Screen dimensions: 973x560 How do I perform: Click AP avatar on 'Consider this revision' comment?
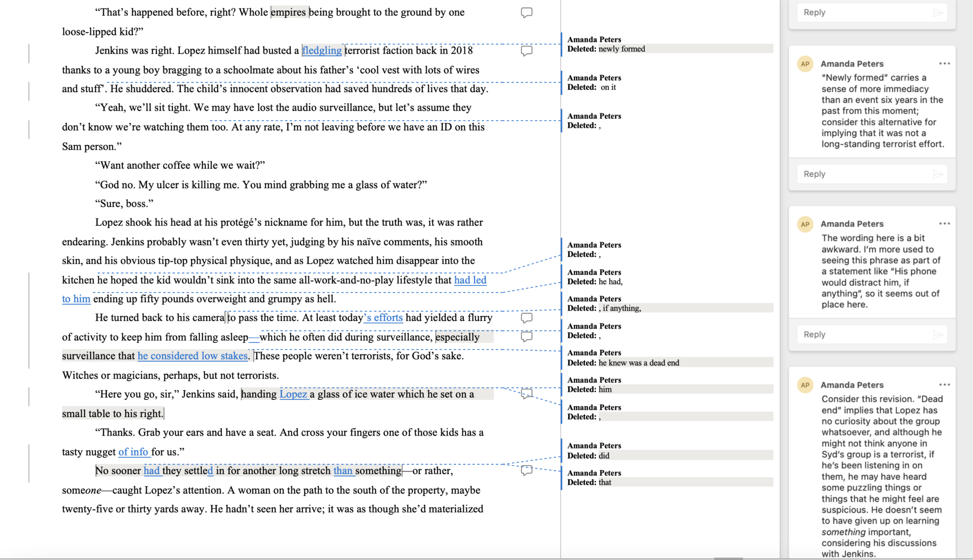click(x=805, y=385)
